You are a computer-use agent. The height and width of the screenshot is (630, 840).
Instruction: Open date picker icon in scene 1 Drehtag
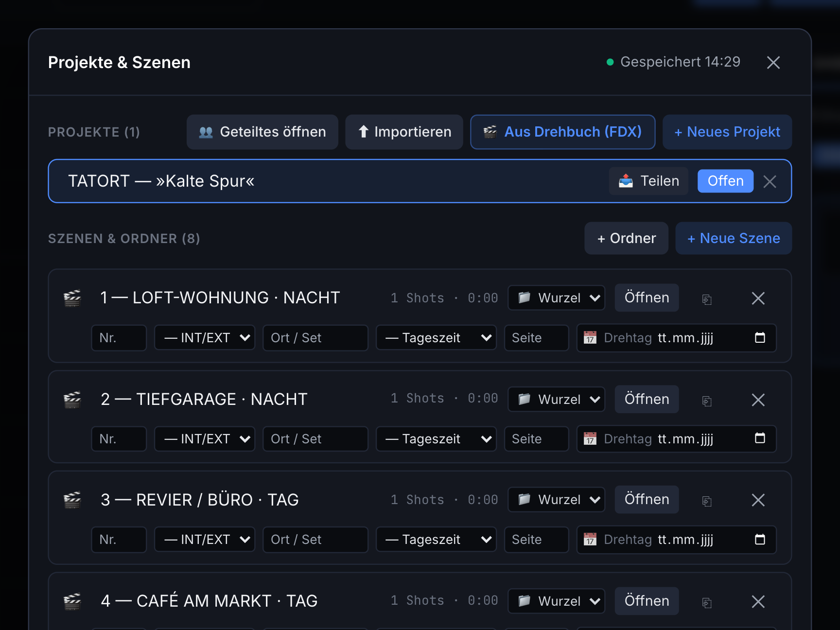pyautogui.click(x=760, y=338)
